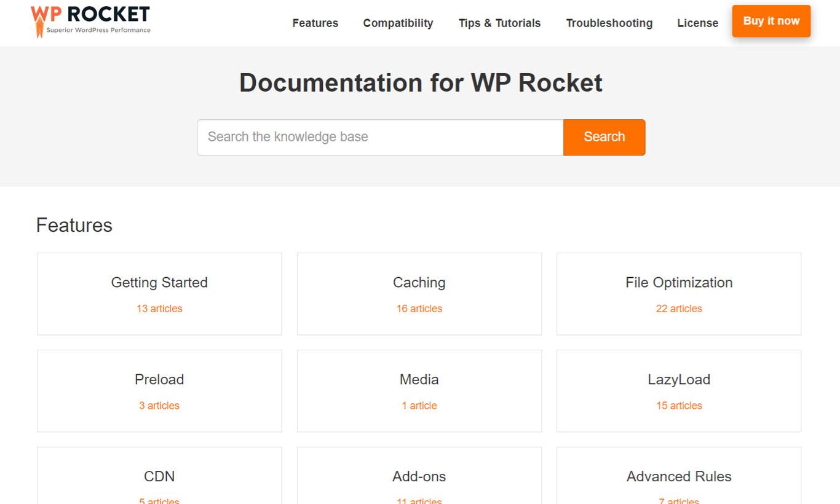Screen dimensions: 840x504
Task: Open the File Optimization category
Action: point(679,294)
